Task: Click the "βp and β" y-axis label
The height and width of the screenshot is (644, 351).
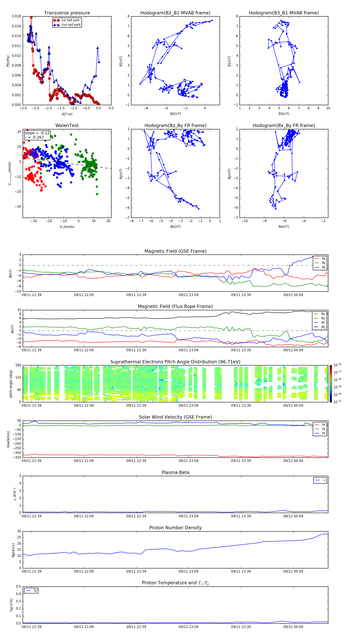Action: tap(14, 494)
